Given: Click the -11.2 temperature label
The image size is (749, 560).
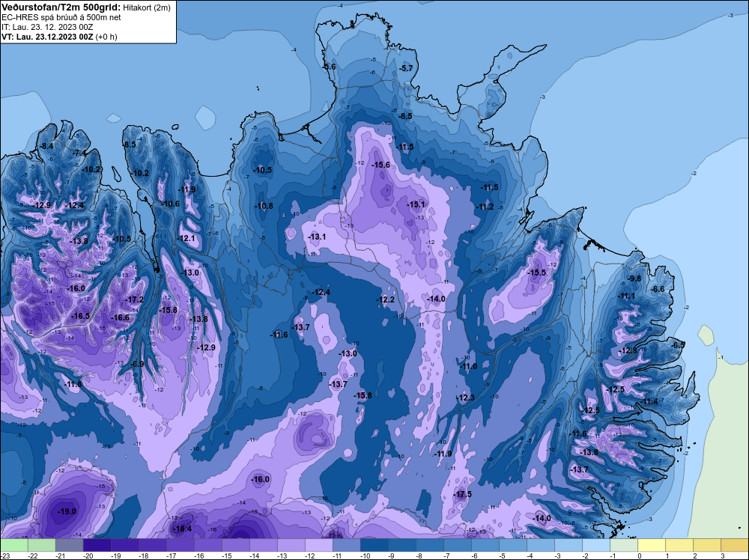Looking at the screenshot, I should [x=485, y=207].
